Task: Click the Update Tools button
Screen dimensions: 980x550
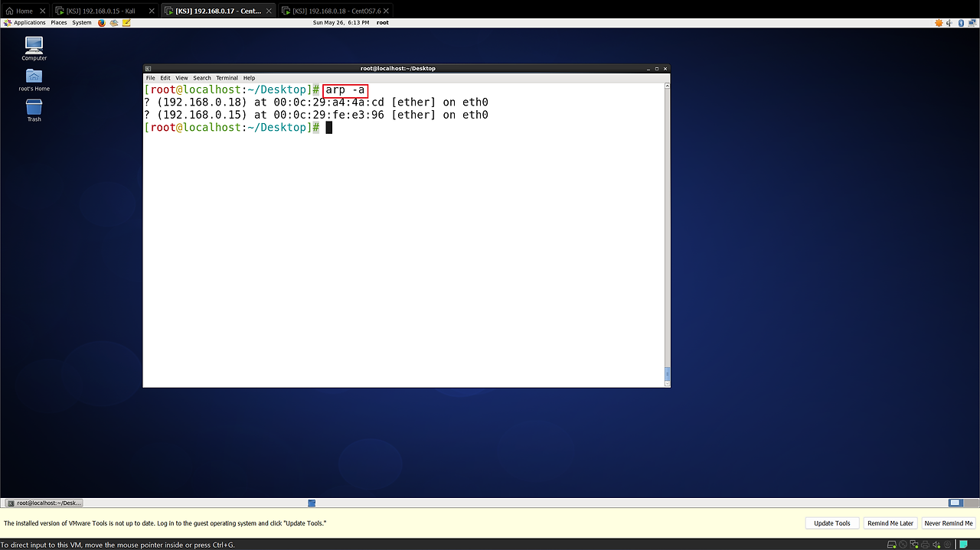Action: [x=831, y=523]
